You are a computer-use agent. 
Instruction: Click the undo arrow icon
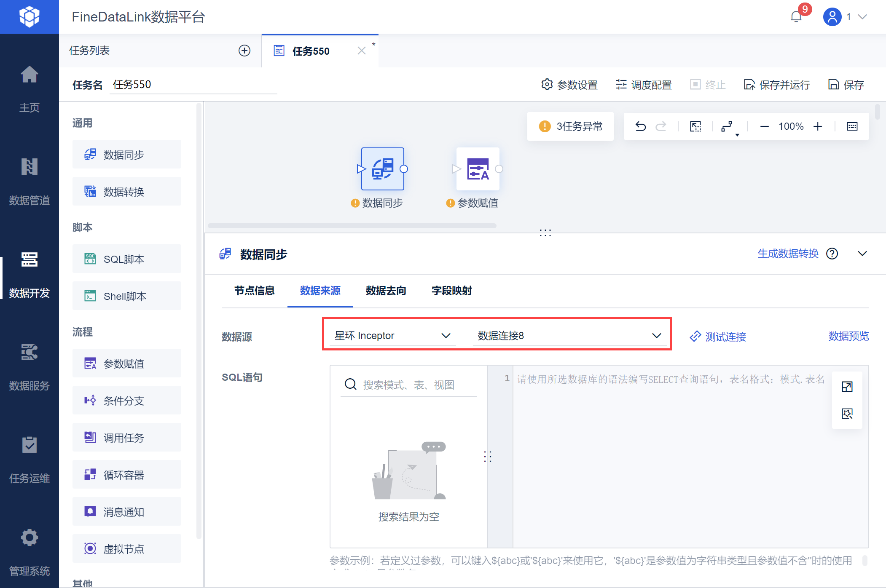pos(640,126)
